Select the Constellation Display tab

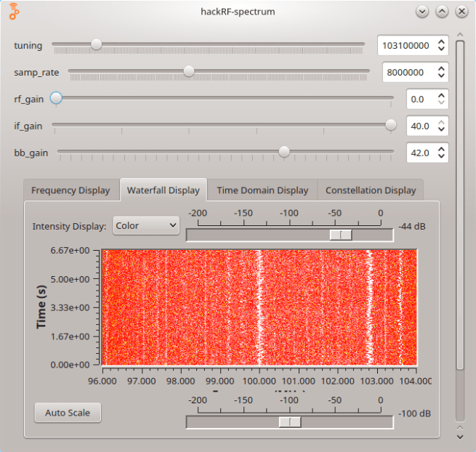click(371, 190)
